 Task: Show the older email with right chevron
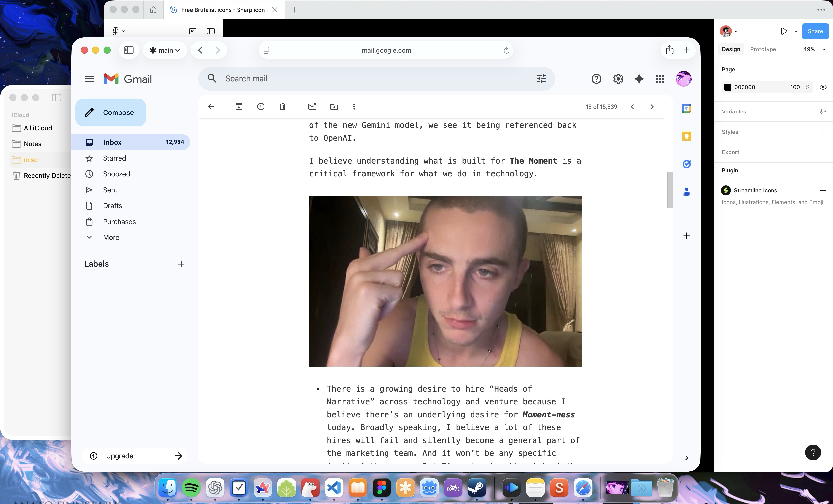pyautogui.click(x=652, y=107)
